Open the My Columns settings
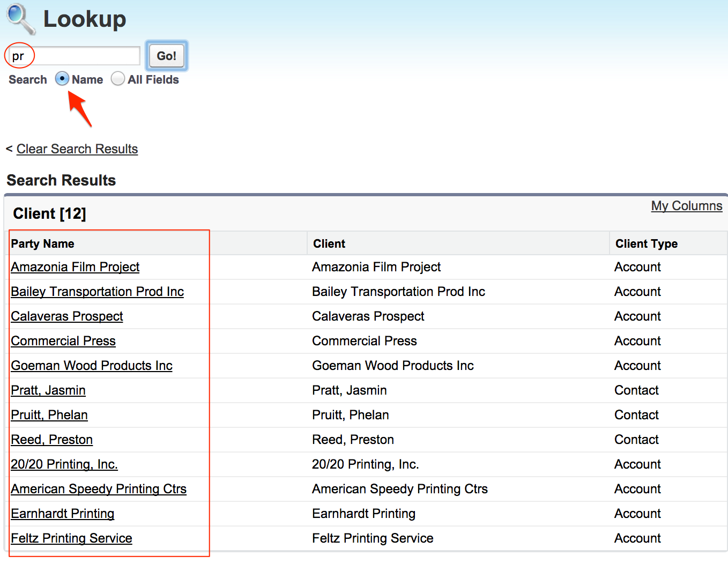 [687, 206]
